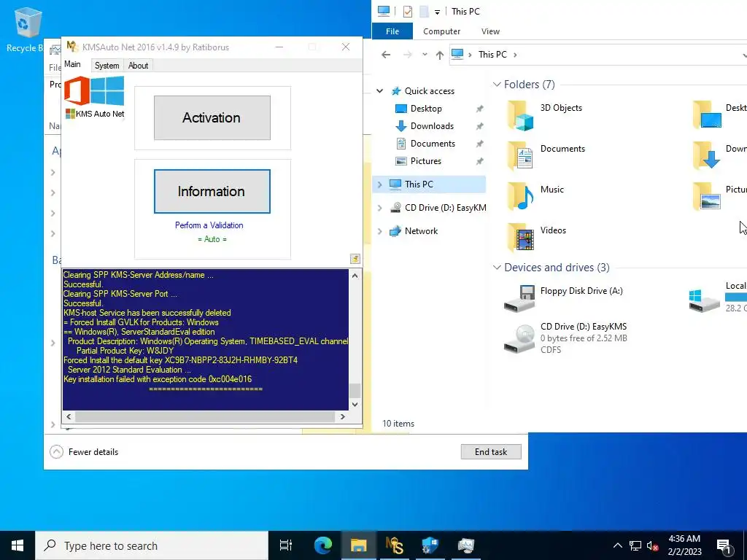Open the Customize Quick Access Toolbar dropdown

tap(437, 12)
